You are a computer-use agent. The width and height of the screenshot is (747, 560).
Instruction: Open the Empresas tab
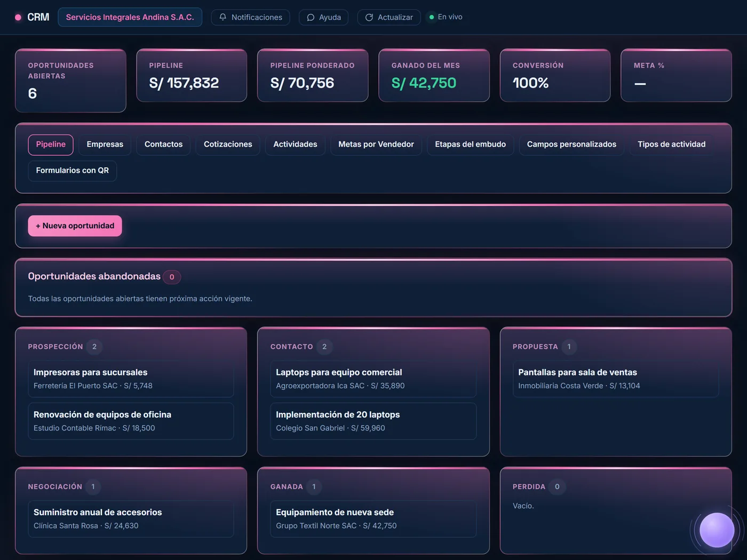coord(105,145)
